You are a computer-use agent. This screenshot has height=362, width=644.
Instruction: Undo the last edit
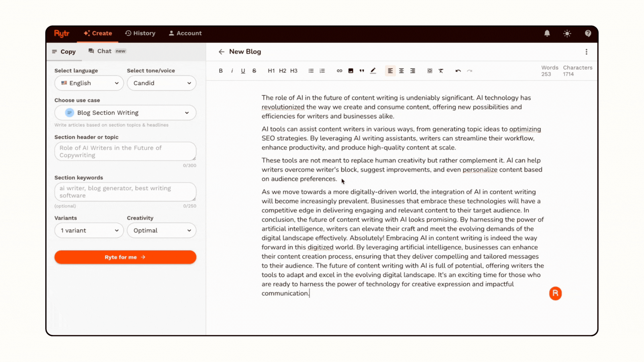(458, 71)
